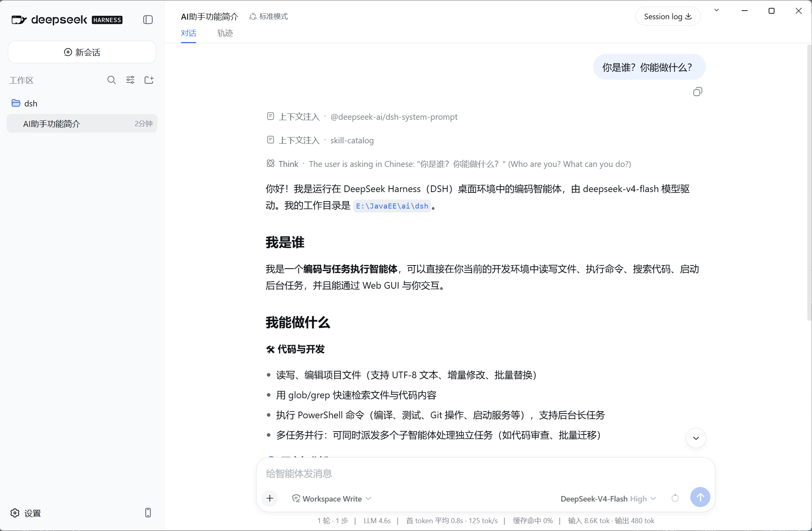
Task: Start a new session with 新会话
Action: coord(82,52)
